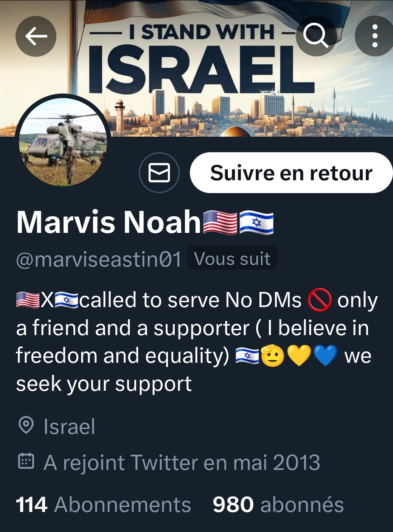This screenshot has width=393, height=532.
Task: Tap the back arrow icon
Action: pos(36,36)
